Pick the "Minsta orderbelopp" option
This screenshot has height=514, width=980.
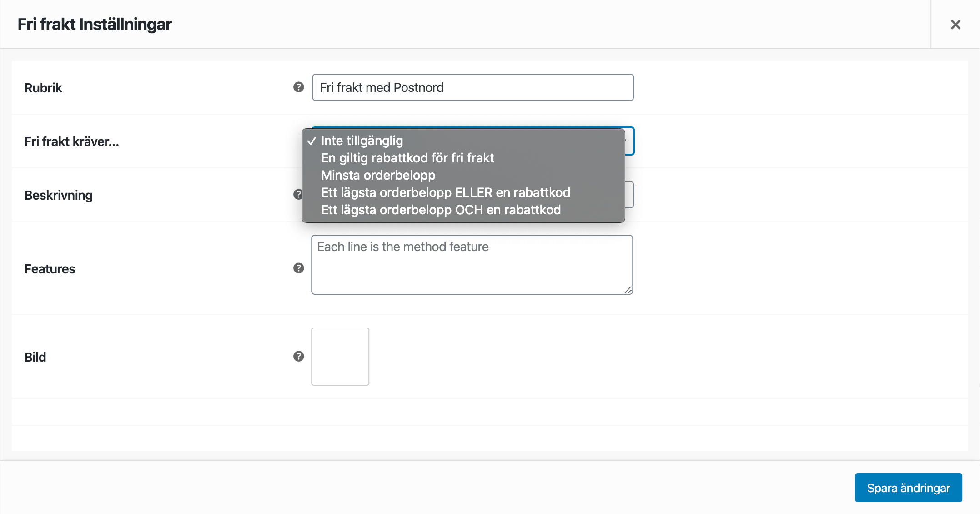tap(378, 176)
